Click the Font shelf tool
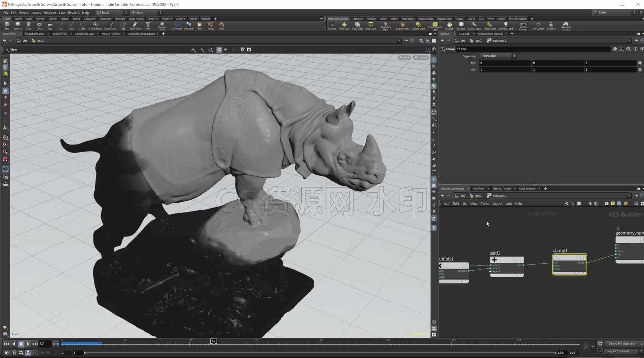This screenshot has height=358, width=644. 148,26
